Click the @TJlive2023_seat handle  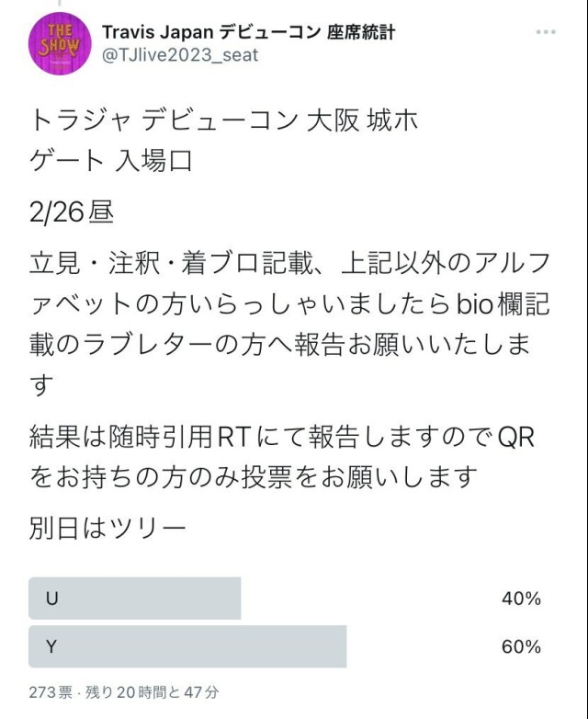(x=180, y=55)
